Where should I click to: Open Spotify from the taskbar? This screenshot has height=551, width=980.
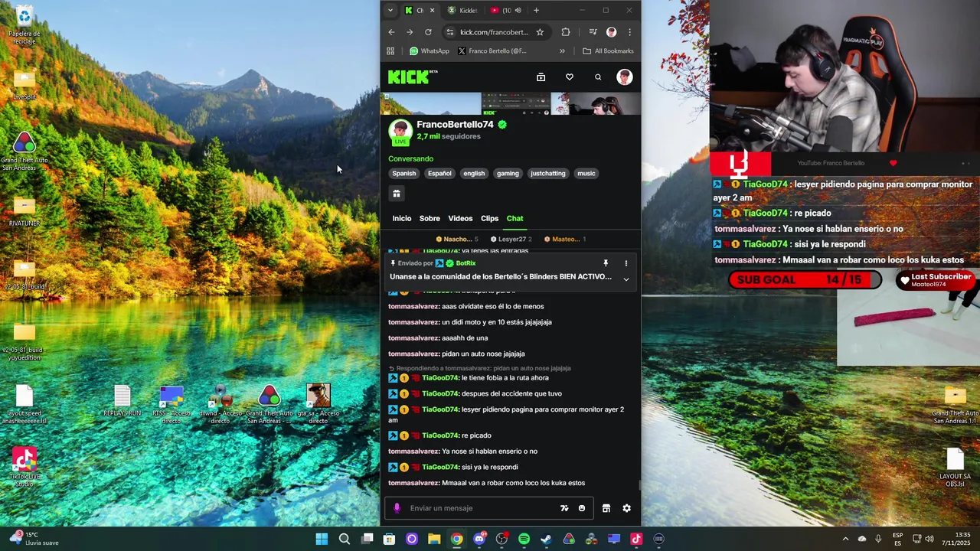(524, 540)
